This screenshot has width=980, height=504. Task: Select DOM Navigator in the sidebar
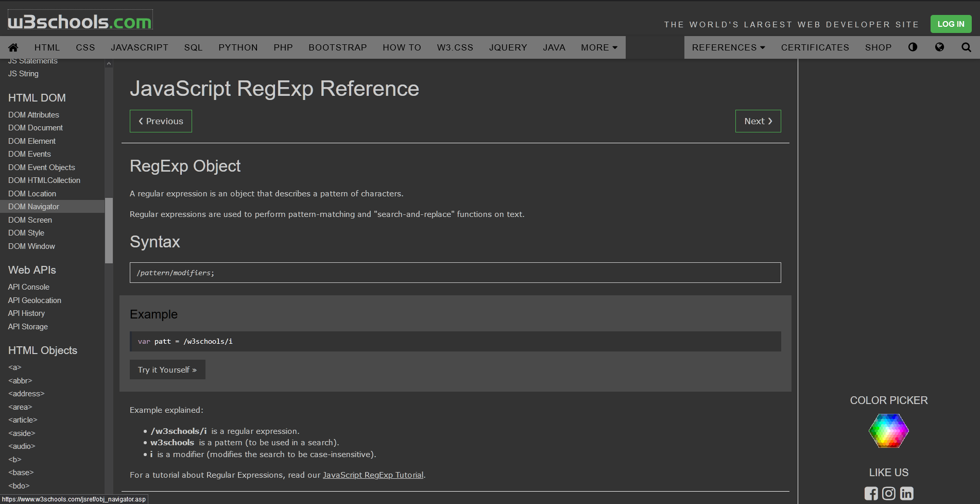click(x=34, y=206)
